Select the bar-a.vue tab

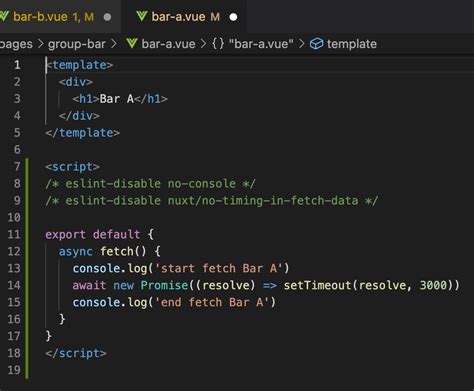[185, 16]
